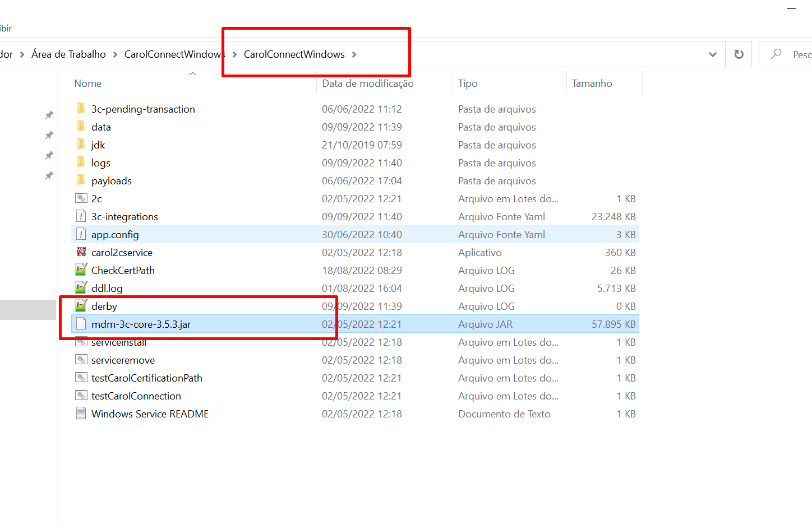This screenshot has width=812, height=525.
Task: Click the derby log file icon
Action: (81, 305)
